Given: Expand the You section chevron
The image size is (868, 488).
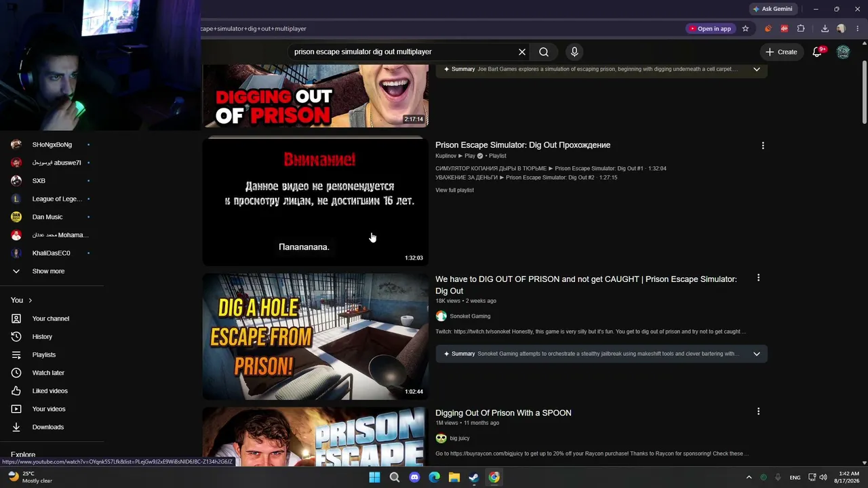Looking at the screenshot, I should point(30,300).
